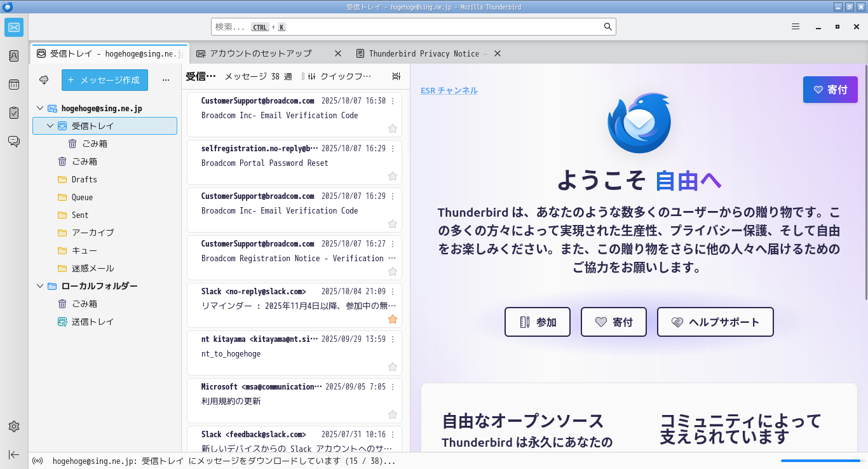Collapse the ローカルフォルダー tree chevron

click(40, 286)
